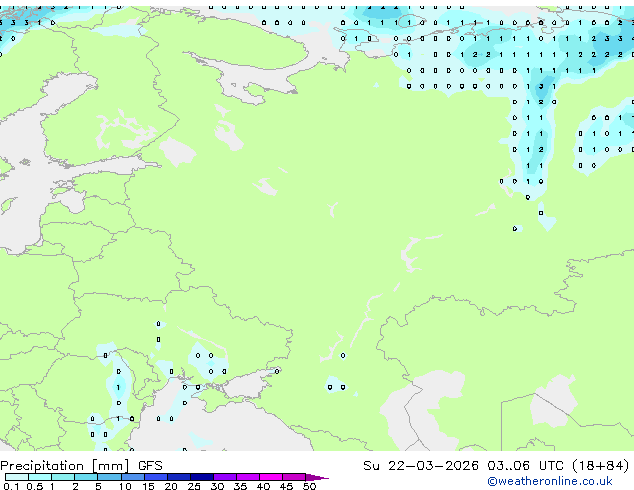634x490 pixels.
Task: Click the 20–25 mm dark blue swatch
Action: click(178, 477)
